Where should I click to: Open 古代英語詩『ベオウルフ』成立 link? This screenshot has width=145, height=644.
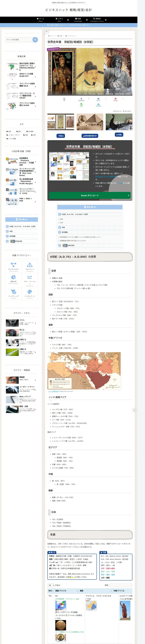(x=67, y=599)
